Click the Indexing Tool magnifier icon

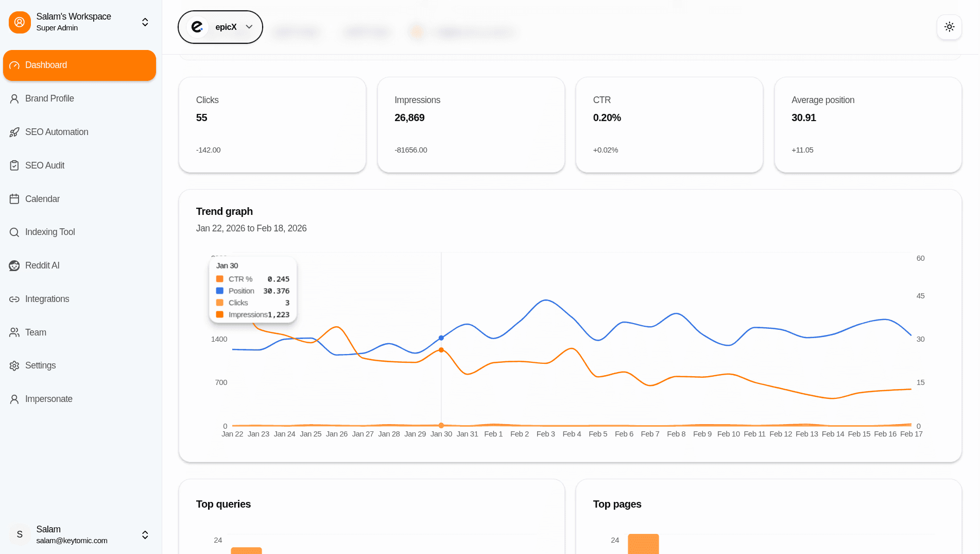click(x=14, y=232)
